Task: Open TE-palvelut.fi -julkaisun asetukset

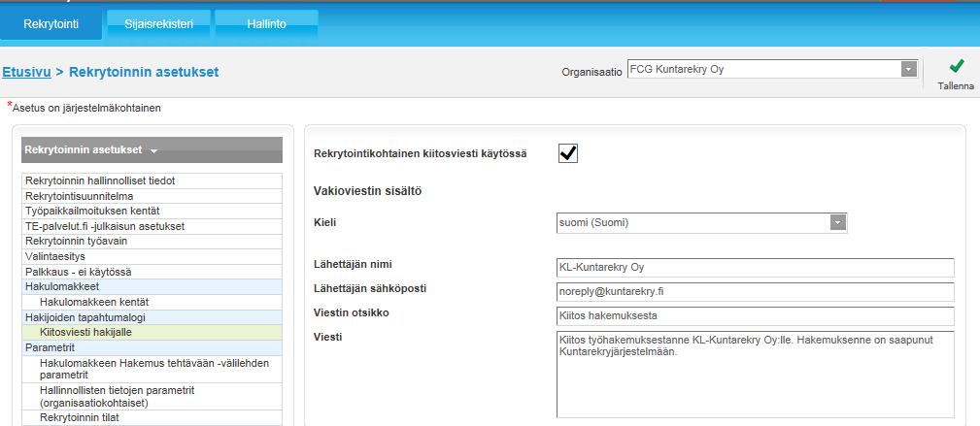Action: click(x=152, y=226)
